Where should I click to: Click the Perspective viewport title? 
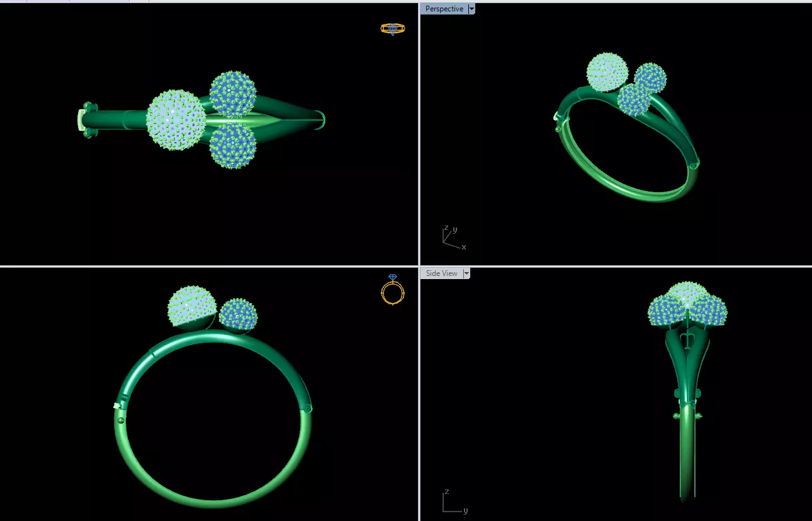(x=444, y=9)
